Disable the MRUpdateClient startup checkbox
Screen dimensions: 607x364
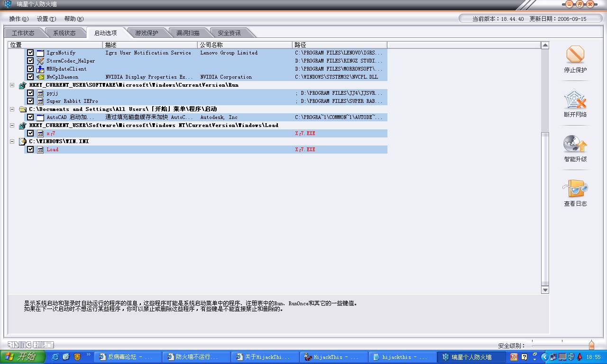point(30,69)
